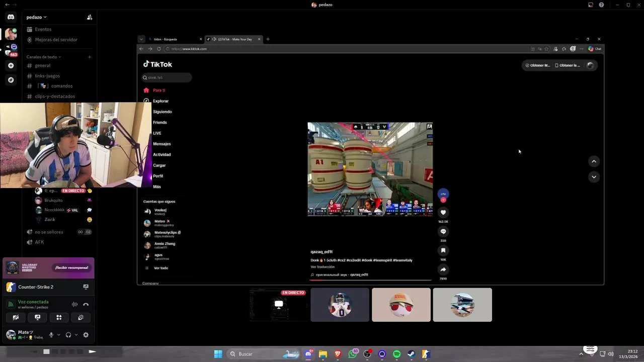The width and height of the screenshot is (644, 362).
Task: Go to next TikTok video arrow
Action: pos(594,177)
